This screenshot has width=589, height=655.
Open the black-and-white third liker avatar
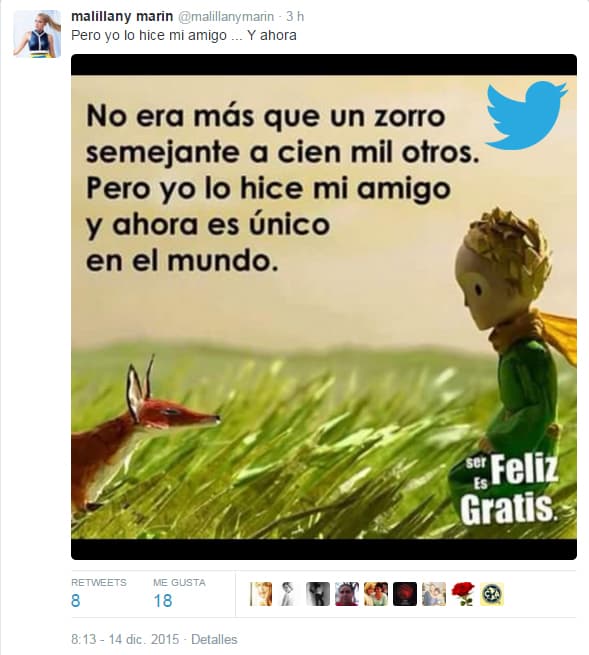pyautogui.click(x=317, y=594)
